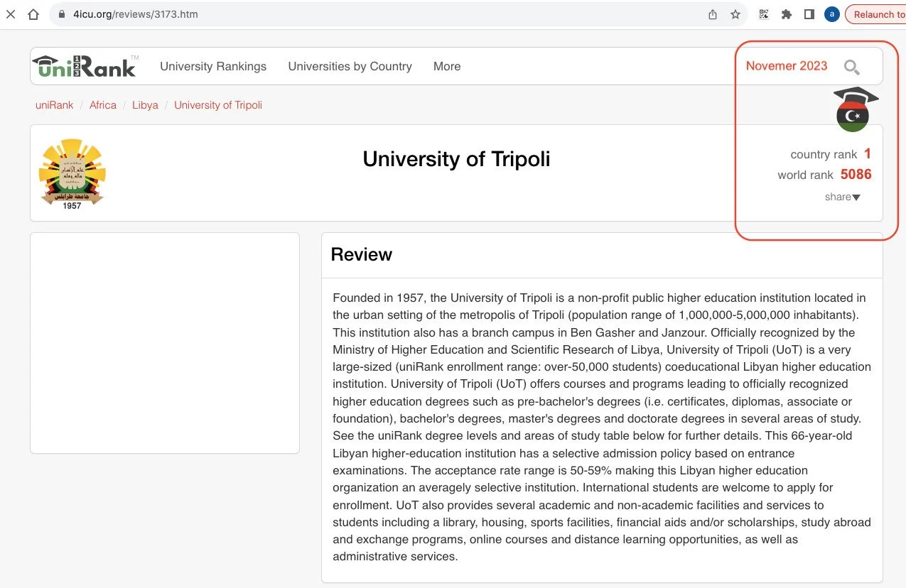Viewport: 906px width, 588px height.
Task: Open the Chrome profile avatar
Action: pyautogui.click(x=832, y=14)
